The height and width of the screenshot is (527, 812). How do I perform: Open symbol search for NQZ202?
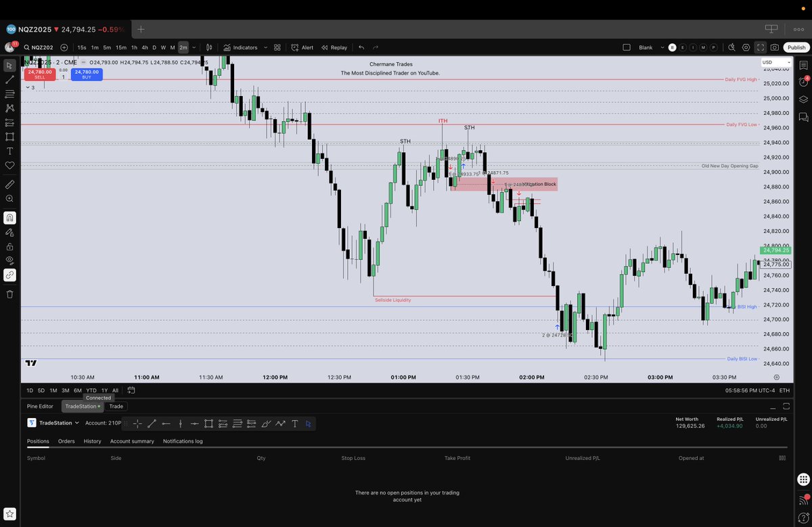[39, 47]
